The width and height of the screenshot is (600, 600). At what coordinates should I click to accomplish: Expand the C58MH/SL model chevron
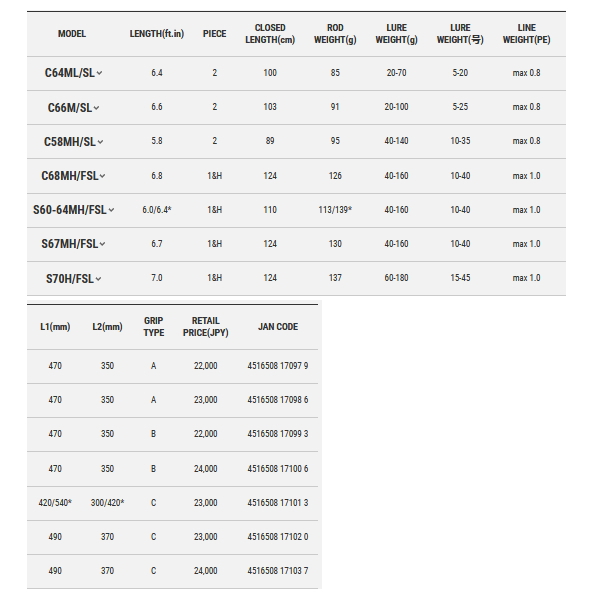100,142
